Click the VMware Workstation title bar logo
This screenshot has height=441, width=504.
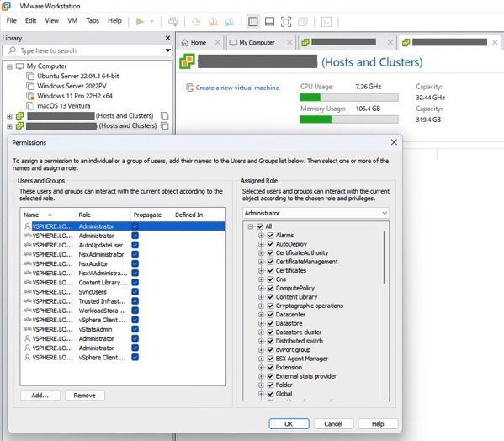(x=6, y=6)
